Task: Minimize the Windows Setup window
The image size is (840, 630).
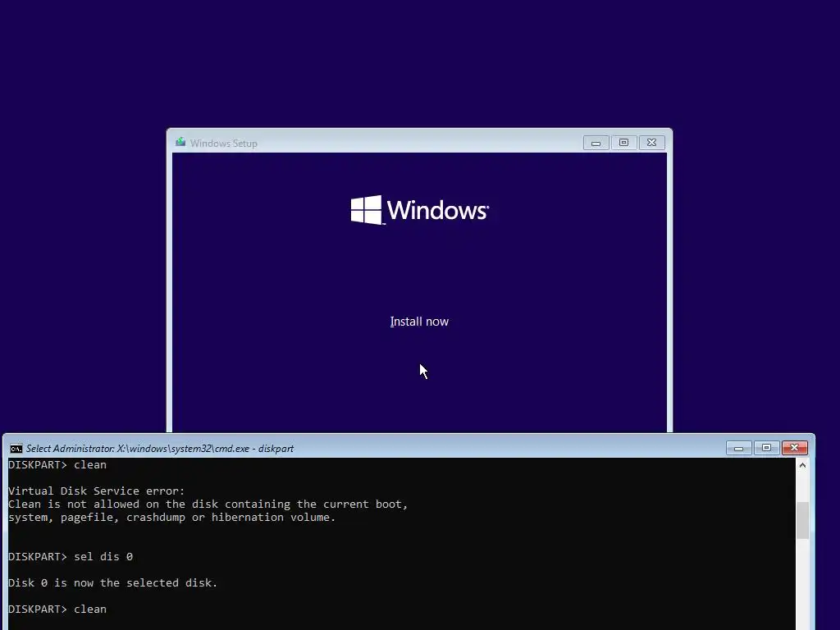Action: pos(596,143)
